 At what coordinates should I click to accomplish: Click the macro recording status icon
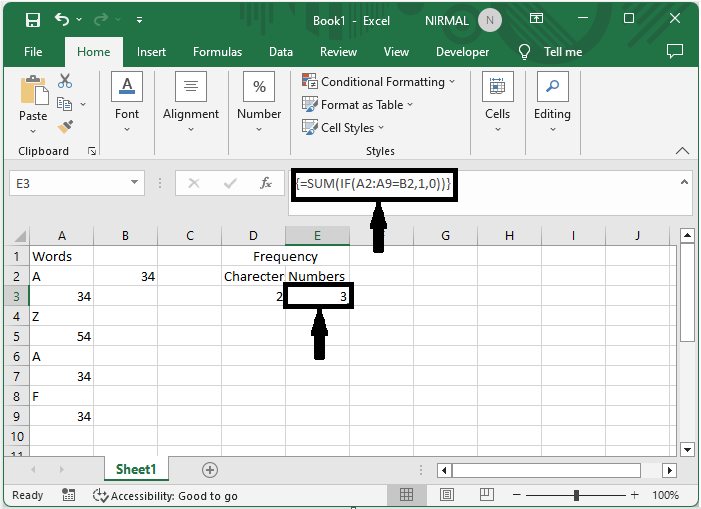point(68,495)
